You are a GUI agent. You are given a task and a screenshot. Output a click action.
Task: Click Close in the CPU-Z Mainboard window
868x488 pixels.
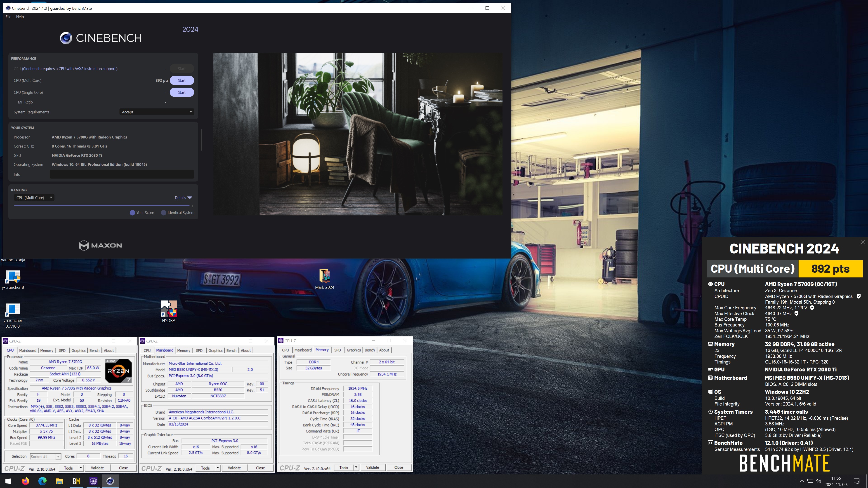pos(260,468)
